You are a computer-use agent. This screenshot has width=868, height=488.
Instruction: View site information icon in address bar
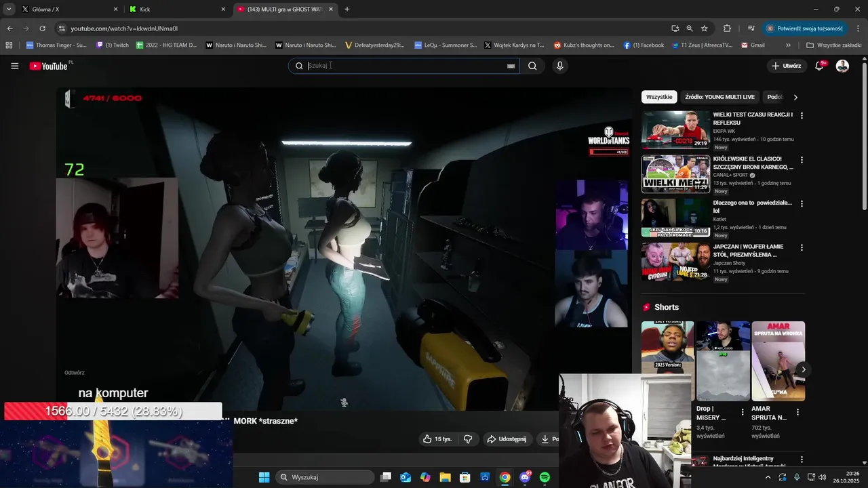[62, 28]
